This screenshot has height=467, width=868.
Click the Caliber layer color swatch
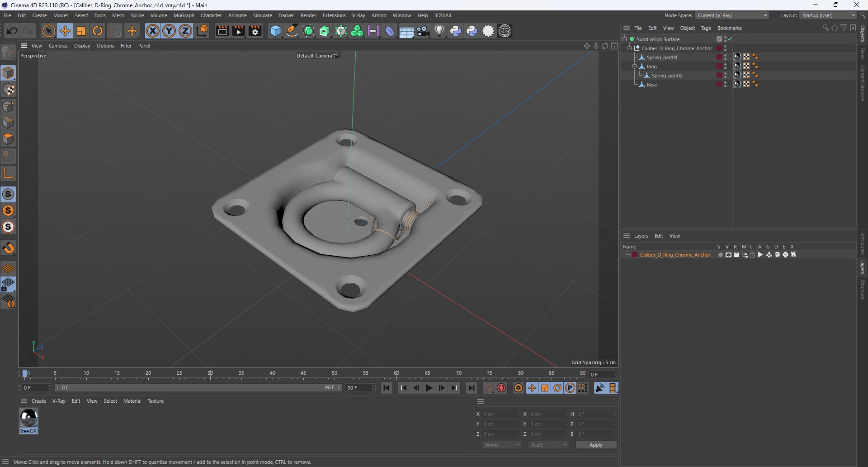pos(635,255)
